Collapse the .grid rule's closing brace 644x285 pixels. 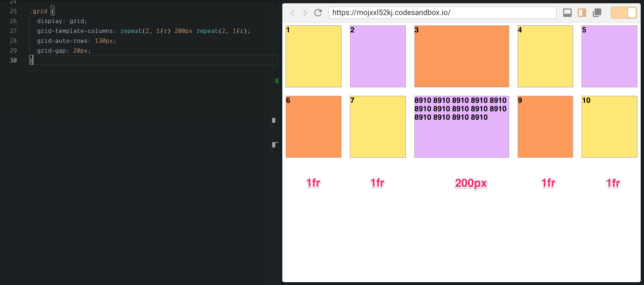[x=31, y=60]
